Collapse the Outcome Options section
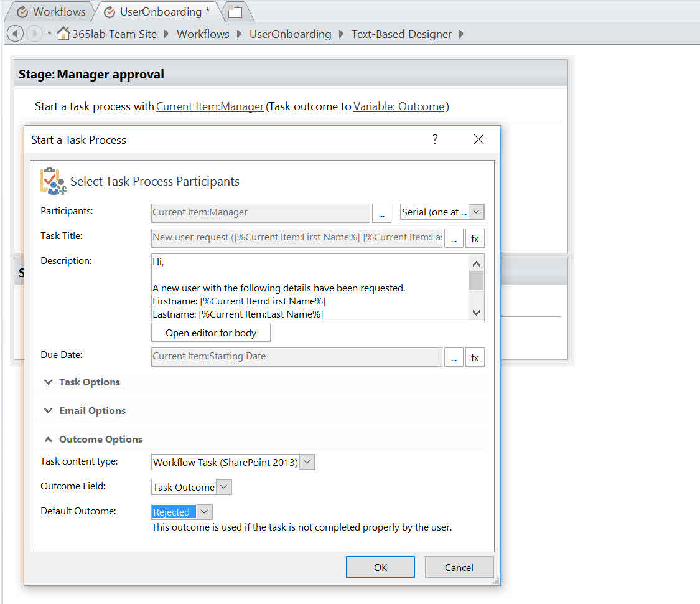Viewport: 700px width, 604px height. tap(93, 440)
